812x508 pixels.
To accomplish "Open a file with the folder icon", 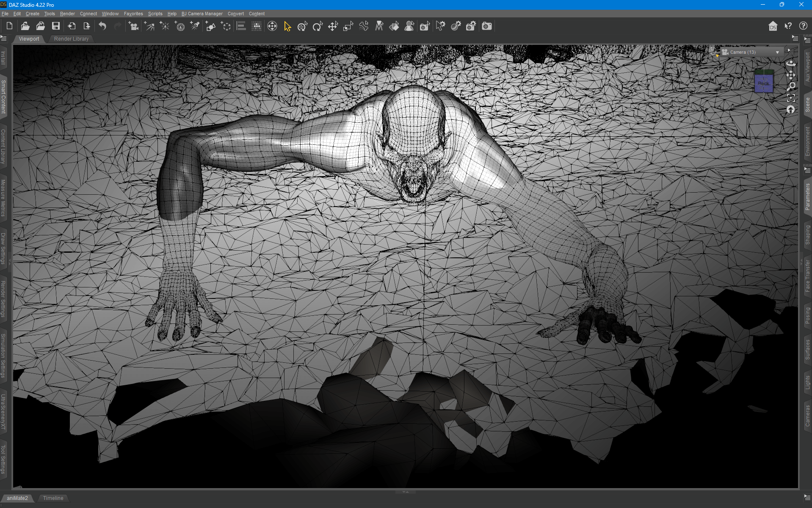I will point(25,26).
